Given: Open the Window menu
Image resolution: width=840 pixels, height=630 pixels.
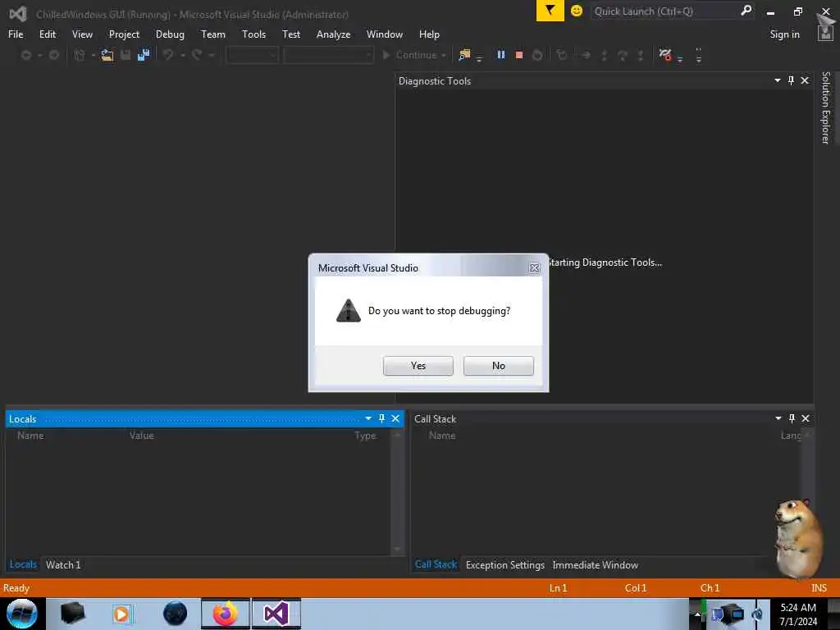Looking at the screenshot, I should tap(384, 34).
